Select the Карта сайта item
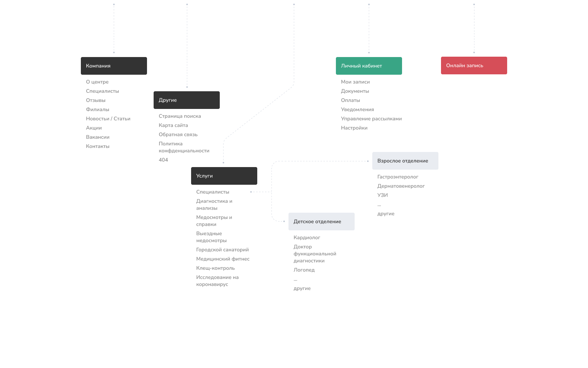Viewport: 588px width, 368px height. pyautogui.click(x=173, y=125)
